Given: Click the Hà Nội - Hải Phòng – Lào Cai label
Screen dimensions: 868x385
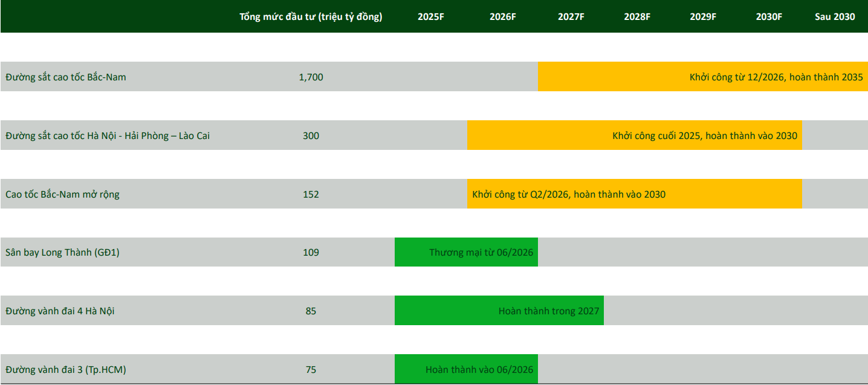Looking at the screenshot, I should 108,136.
